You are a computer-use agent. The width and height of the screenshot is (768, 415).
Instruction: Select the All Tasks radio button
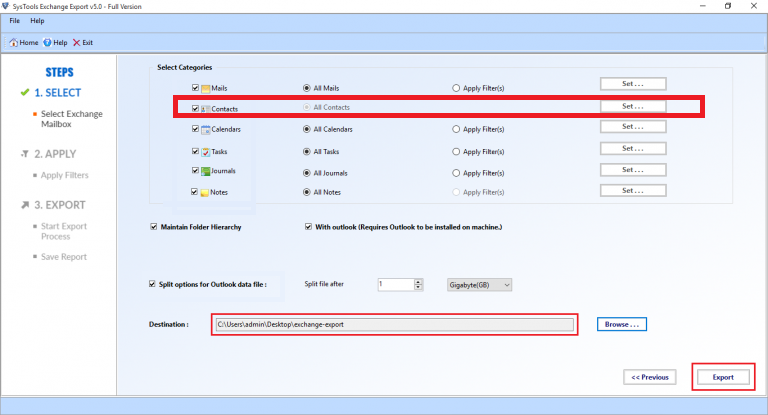(x=307, y=152)
